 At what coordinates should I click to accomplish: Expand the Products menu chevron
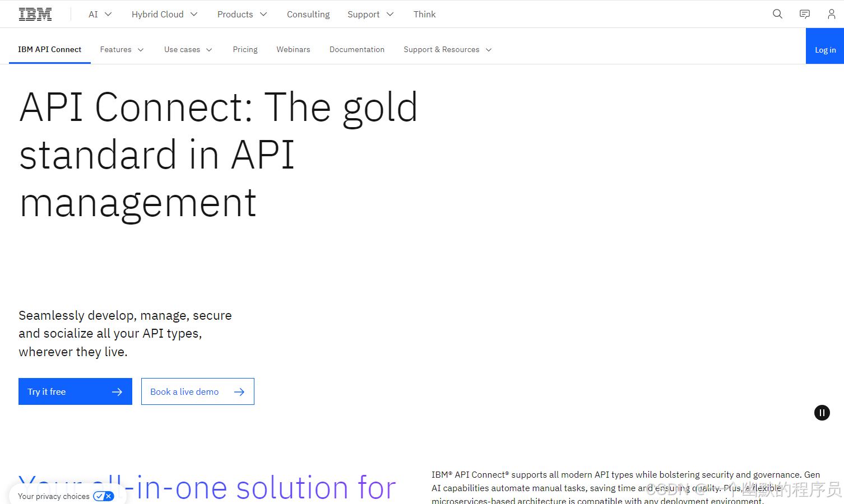[x=263, y=14]
